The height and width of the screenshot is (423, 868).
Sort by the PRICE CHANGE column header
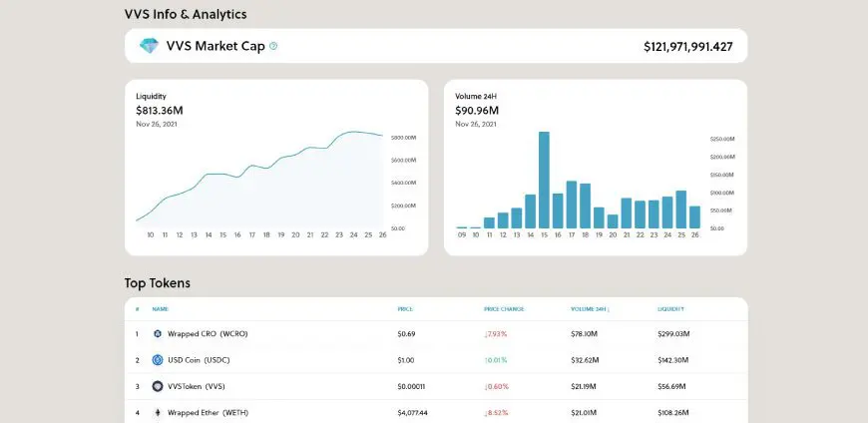click(x=504, y=309)
